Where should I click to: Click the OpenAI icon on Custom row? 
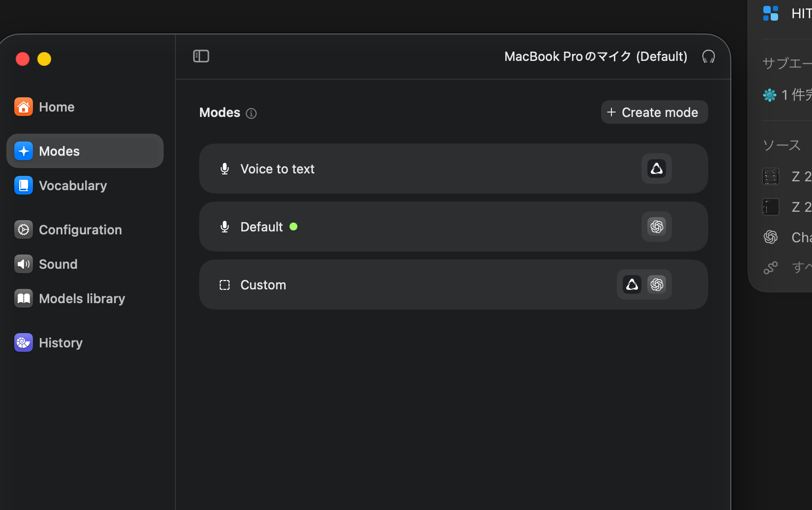[657, 284]
